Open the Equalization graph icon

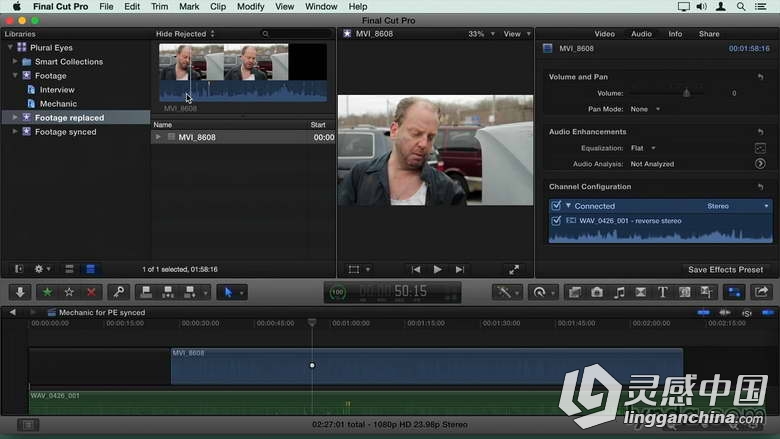click(760, 148)
